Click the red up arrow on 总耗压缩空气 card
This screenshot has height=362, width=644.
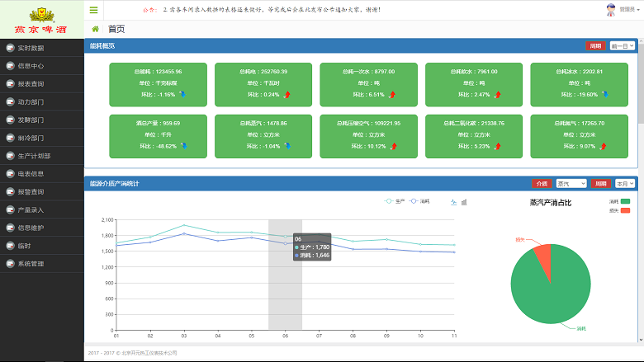tap(394, 146)
